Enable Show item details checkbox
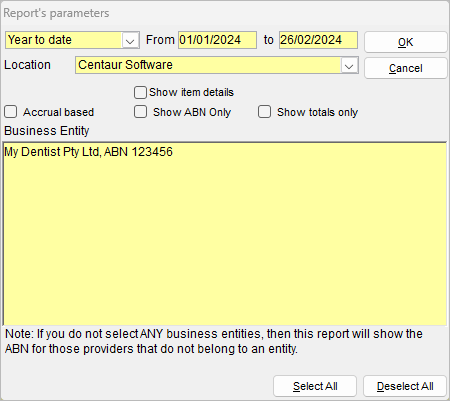The width and height of the screenshot is (450, 401). click(x=140, y=92)
